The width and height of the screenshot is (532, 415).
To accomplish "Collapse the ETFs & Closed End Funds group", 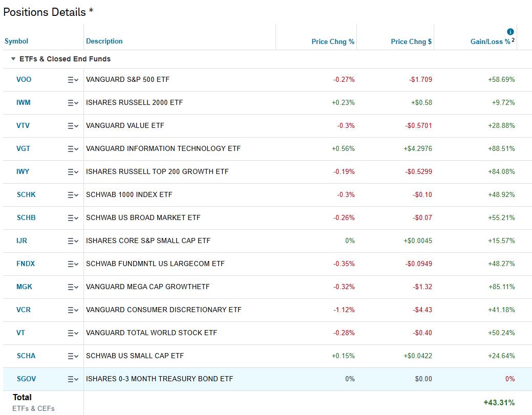I will pyautogui.click(x=13, y=59).
